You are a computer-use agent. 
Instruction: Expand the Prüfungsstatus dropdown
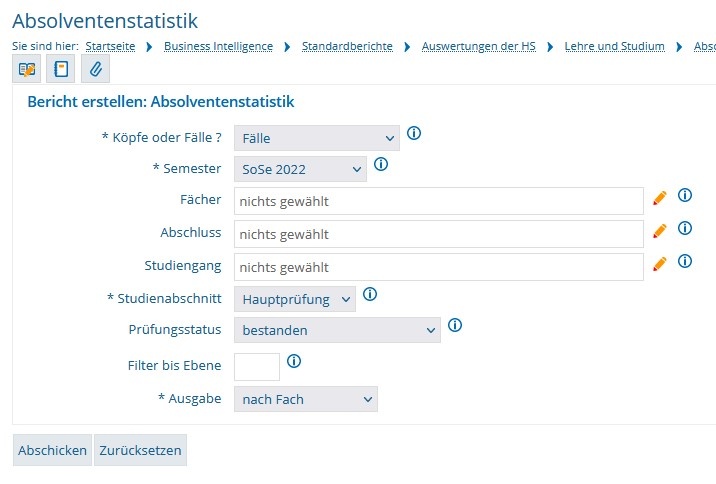click(336, 330)
